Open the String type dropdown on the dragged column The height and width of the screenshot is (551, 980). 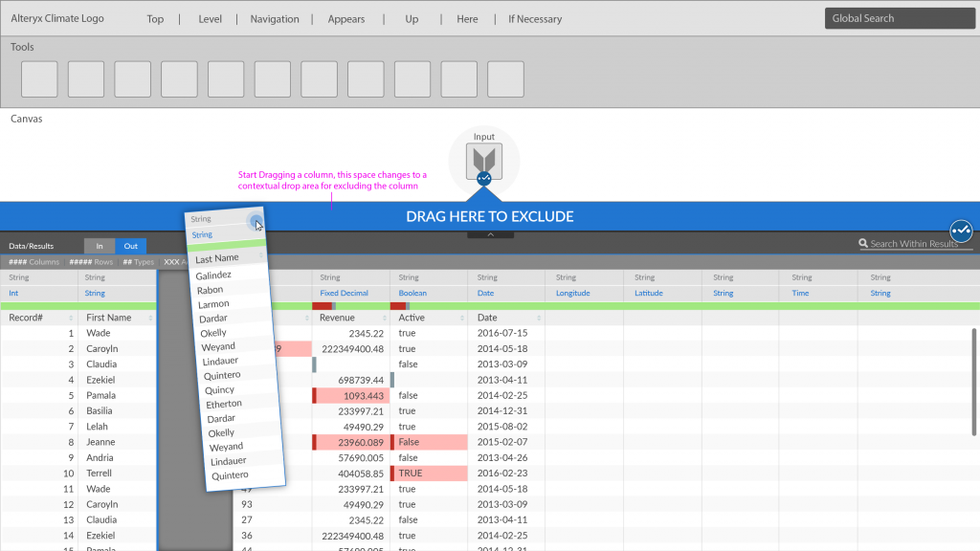tap(202, 234)
